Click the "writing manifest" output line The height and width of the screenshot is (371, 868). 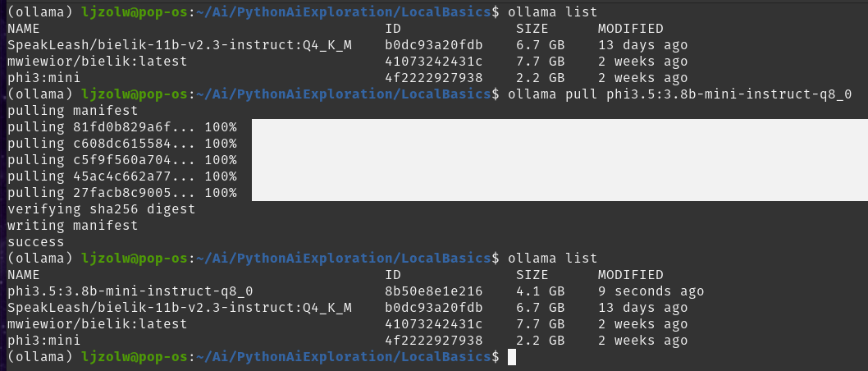coord(72,226)
